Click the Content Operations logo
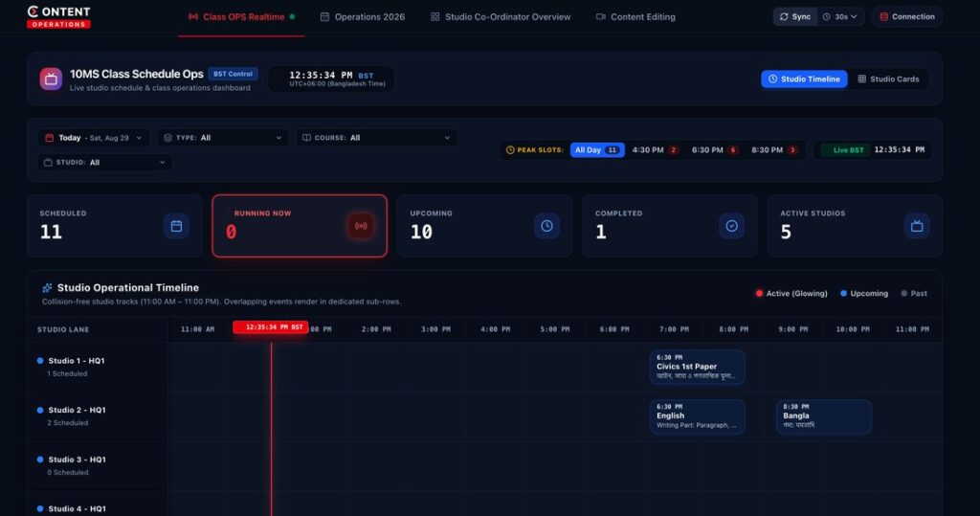This screenshot has width=980, height=516. [x=58, y=17]
